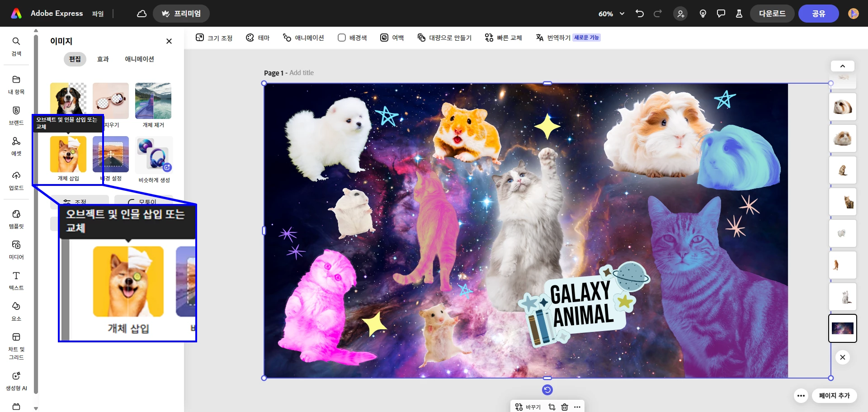Open the 파일 file menu
868x412 pixels.
tap(98, 14)
